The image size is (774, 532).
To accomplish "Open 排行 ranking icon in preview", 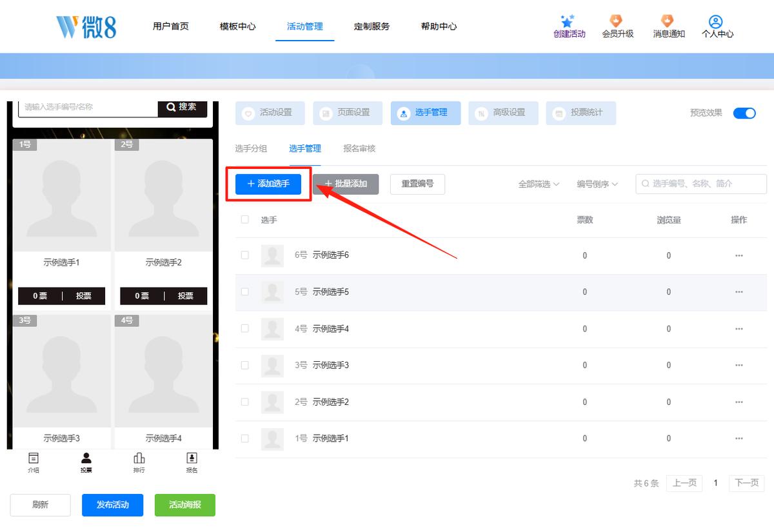I will pyautogui.click(x=139, y=458).
